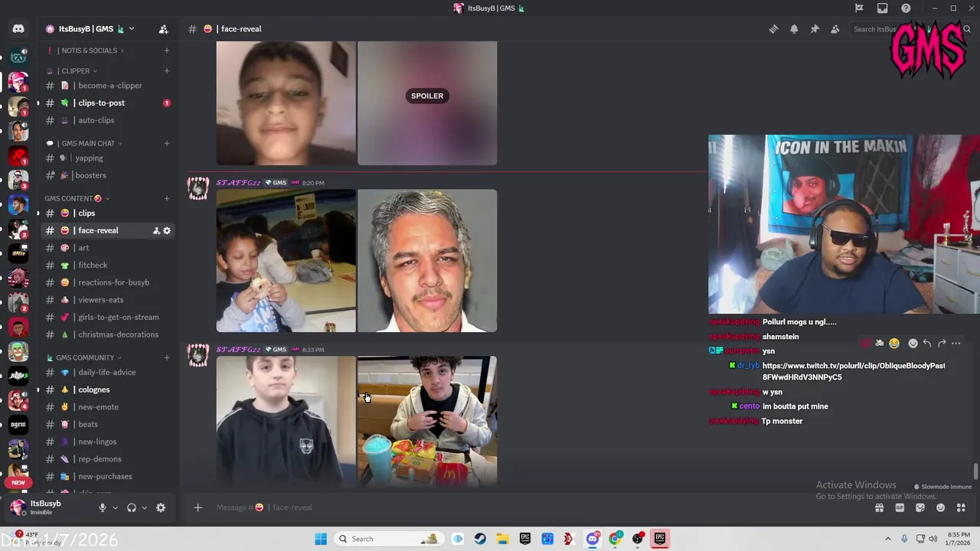
Task: Open the GIF picker
Action: [x=900, y=507]
